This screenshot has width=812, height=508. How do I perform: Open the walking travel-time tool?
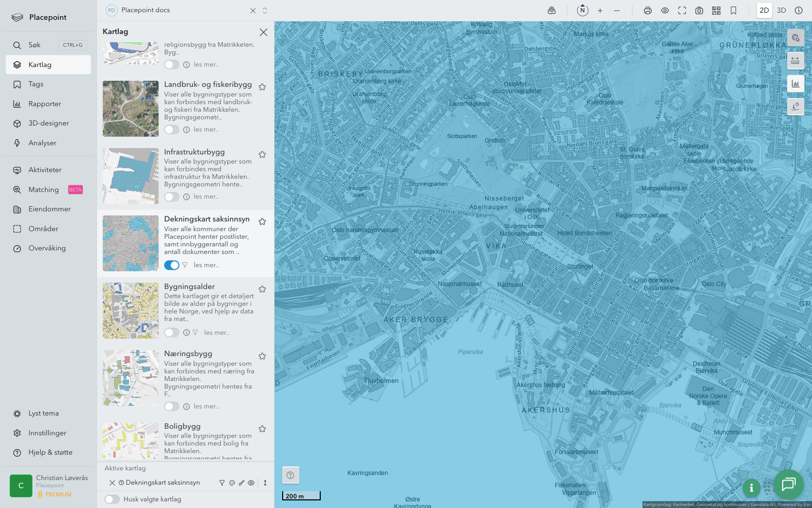pyautogui.click(x=795, y=107)
